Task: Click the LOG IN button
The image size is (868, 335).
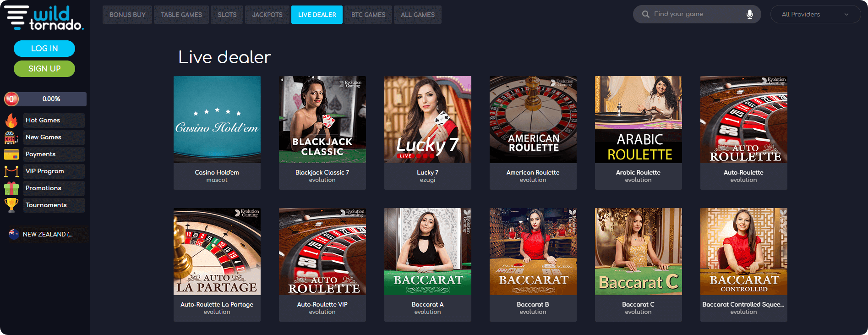Action: 44,49
